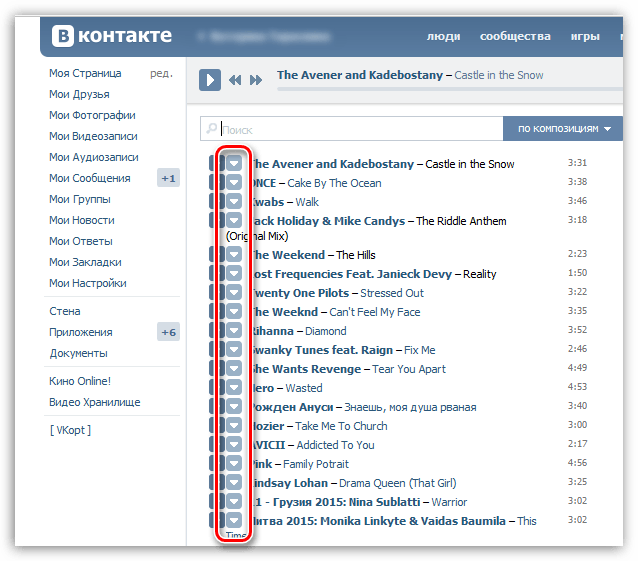Click the download arrow beside The Hills track
This screenshot has height=561, width=638.
pyautogui.click(x=234, y=255)
